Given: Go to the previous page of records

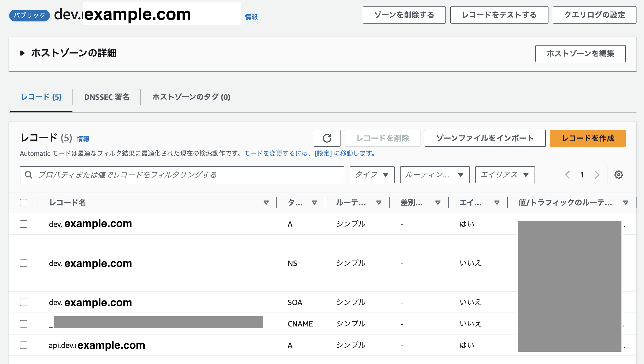Looking at the screenshot, I should tap(568, 174).
